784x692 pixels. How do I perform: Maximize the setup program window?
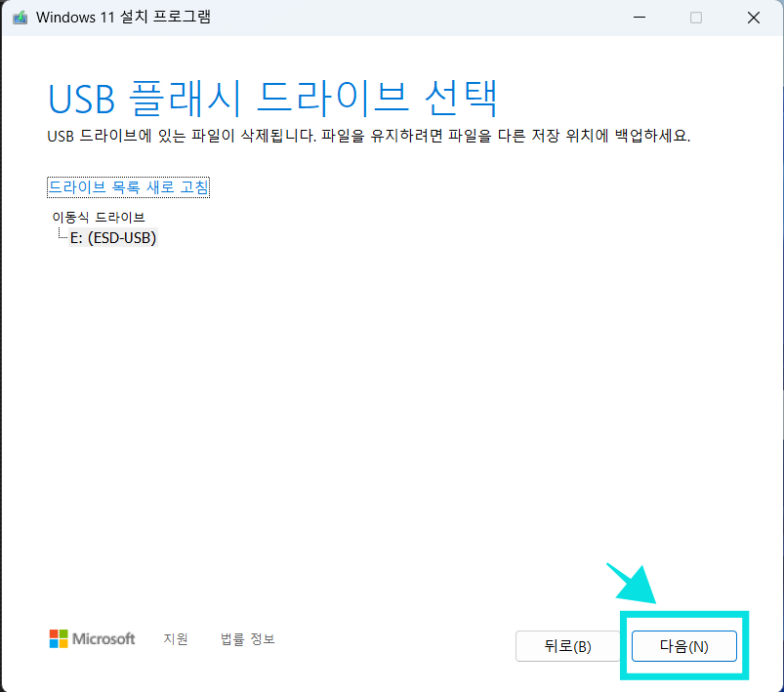click(695, 17)
